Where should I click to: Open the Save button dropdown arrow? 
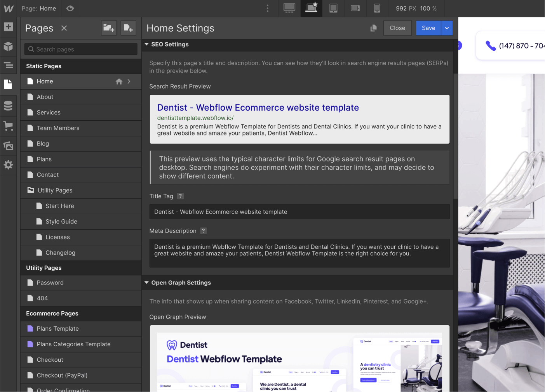pyautogui.click(x=447, y=28)
